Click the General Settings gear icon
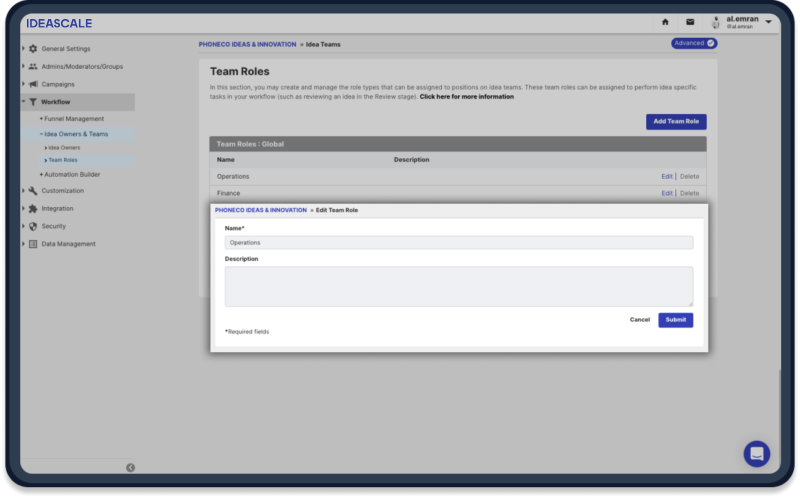Screen dimensions: 800x498 point(33,49)
